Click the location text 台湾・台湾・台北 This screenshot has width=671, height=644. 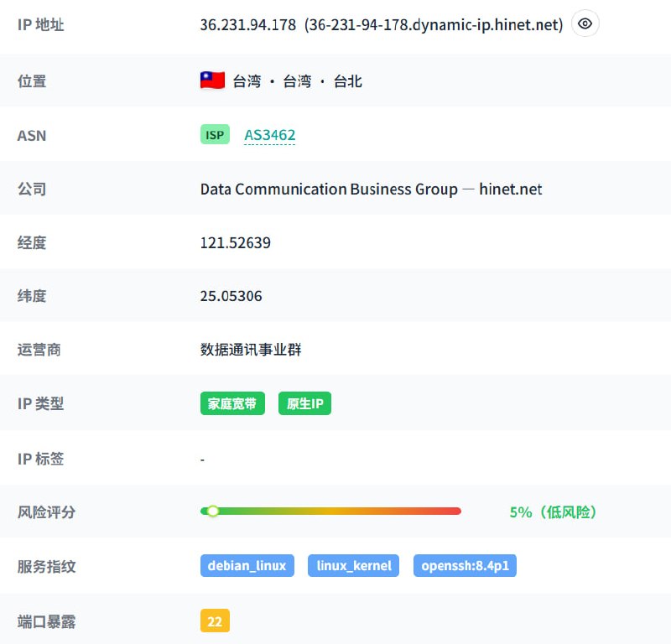click(297, 81)
